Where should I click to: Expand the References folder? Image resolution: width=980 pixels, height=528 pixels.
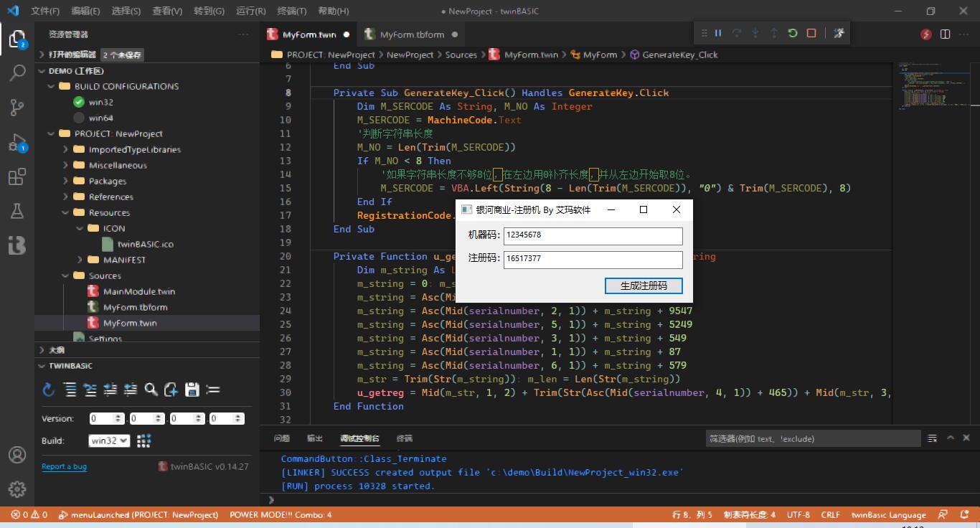click(x=110, y=197)
